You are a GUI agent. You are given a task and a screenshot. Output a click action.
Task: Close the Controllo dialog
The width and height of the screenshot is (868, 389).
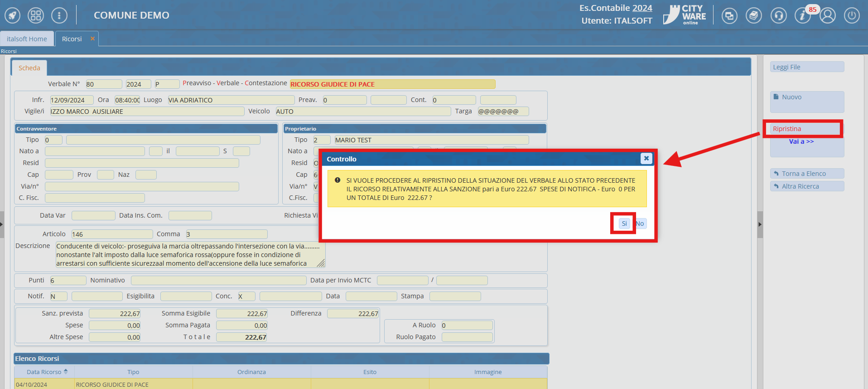[x=646, y=158]
